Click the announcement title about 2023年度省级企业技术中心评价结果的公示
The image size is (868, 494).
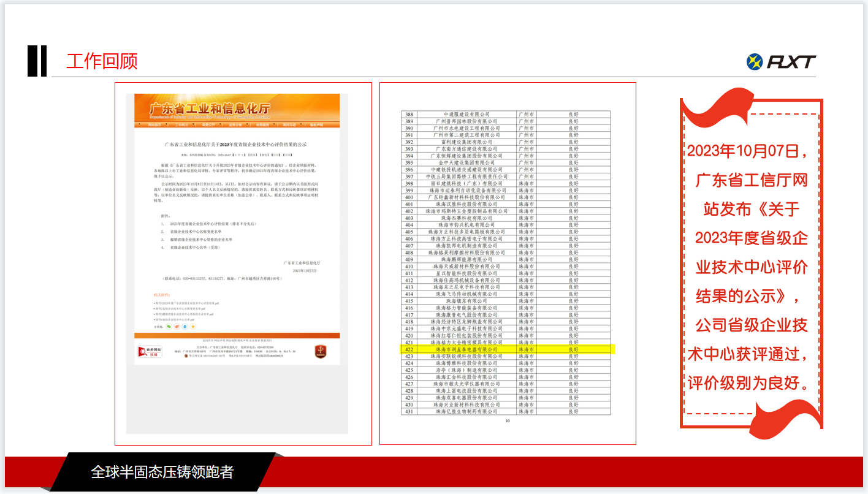click(235, 144)
